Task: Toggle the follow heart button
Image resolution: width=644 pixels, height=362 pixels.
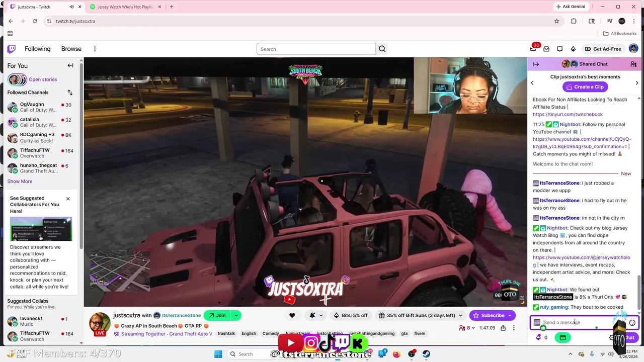Action: click(x=292, y=316)
